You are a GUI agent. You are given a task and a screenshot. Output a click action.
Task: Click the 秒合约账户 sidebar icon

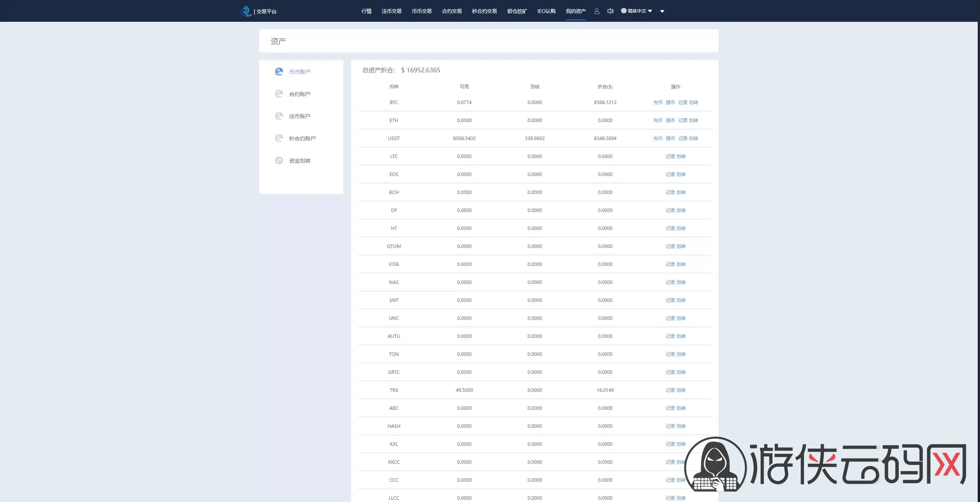279,138
